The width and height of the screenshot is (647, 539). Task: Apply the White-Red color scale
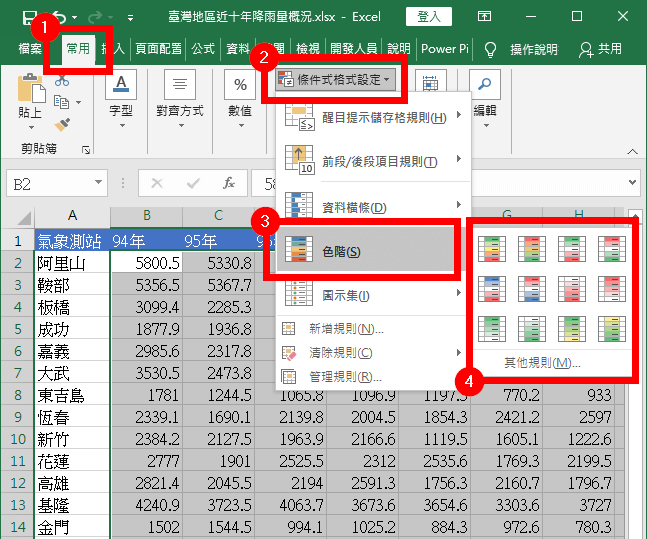(x=571, y=289)
